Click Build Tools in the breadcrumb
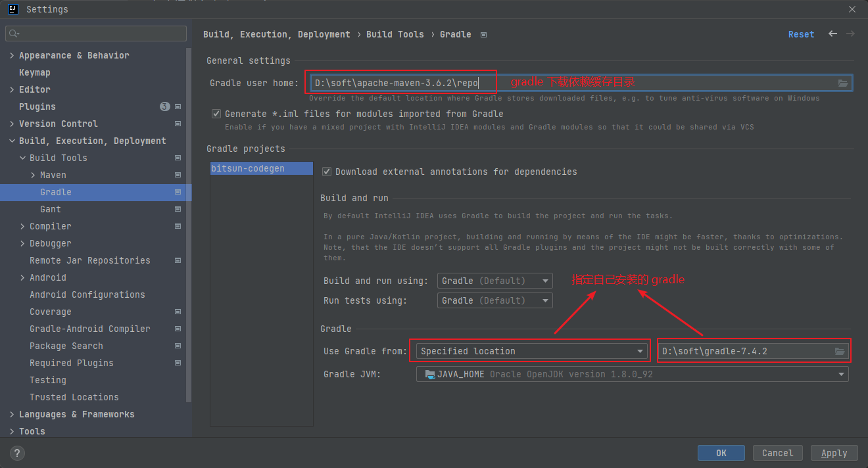The width and height of the screenshot is (868, 468). pos(395,34)
